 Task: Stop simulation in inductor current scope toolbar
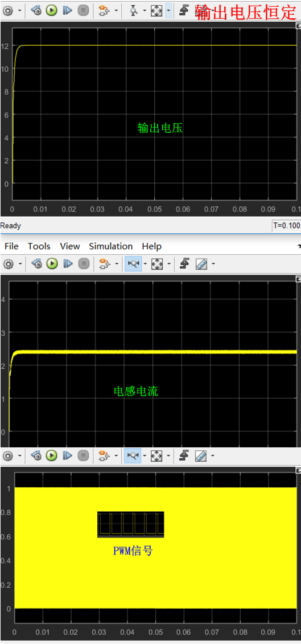pos(84,263)
